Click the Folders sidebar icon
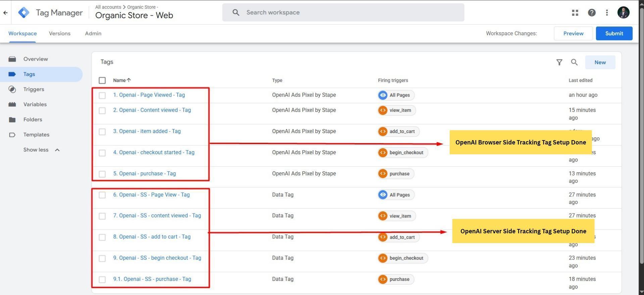The image size is (644, 295). point(12,119)
